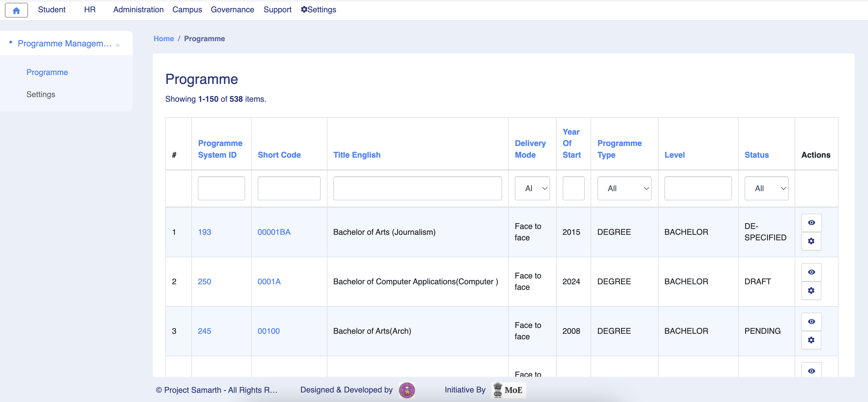
Task: Click the university logo beside Designed & Developed by
Action: (x=407, y=390)
